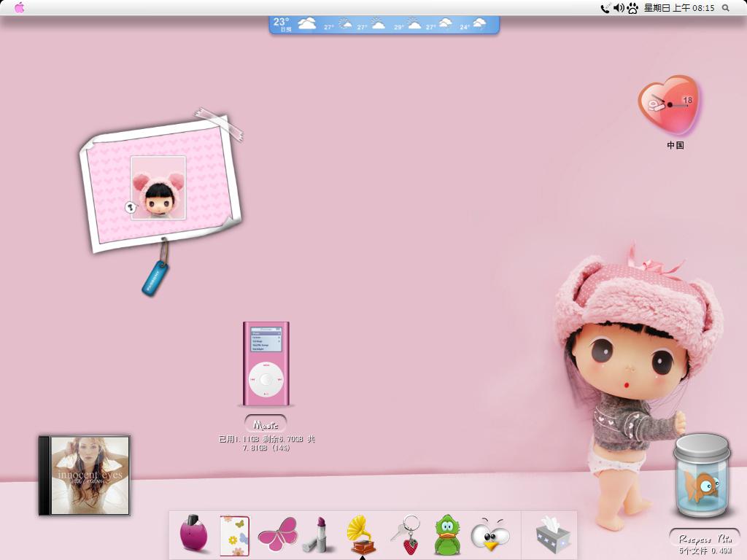Open the fish jar recycle bin
Image resolution: width=747 pixels, height=560 pixels.
[x=702, y=475]
